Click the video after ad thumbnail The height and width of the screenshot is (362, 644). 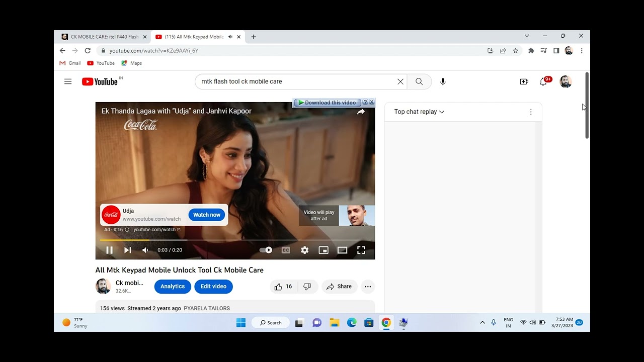tap(357, 215)
